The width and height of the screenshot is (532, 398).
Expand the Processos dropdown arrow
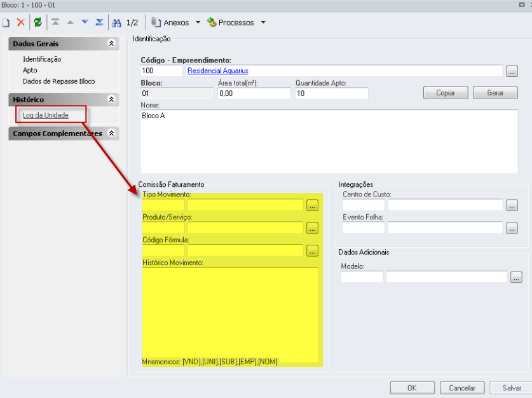pos(263,22)
